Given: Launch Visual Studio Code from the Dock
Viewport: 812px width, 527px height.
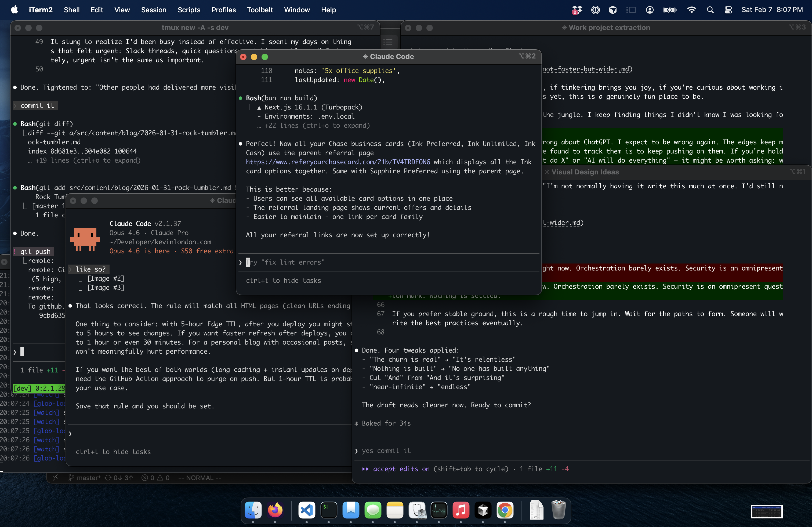Looking at the screenshot, I should tap(306, 511).
